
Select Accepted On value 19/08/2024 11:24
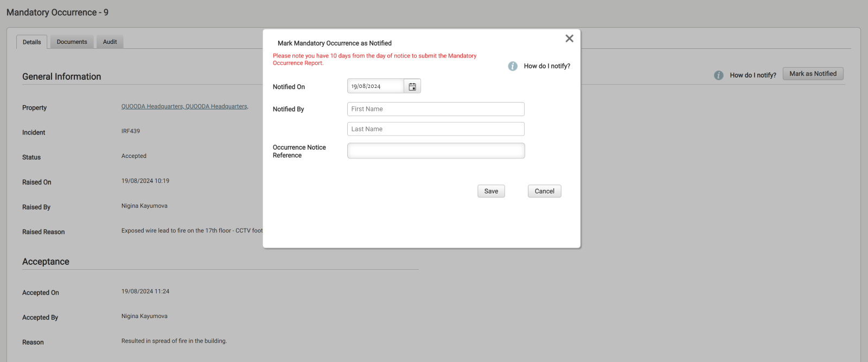coord(145,291)
